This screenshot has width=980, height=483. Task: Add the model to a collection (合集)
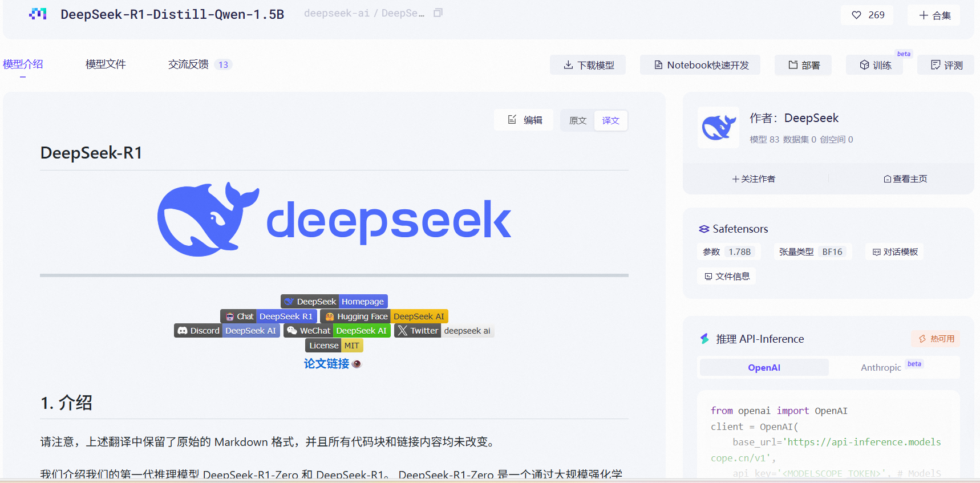(934, 15)
